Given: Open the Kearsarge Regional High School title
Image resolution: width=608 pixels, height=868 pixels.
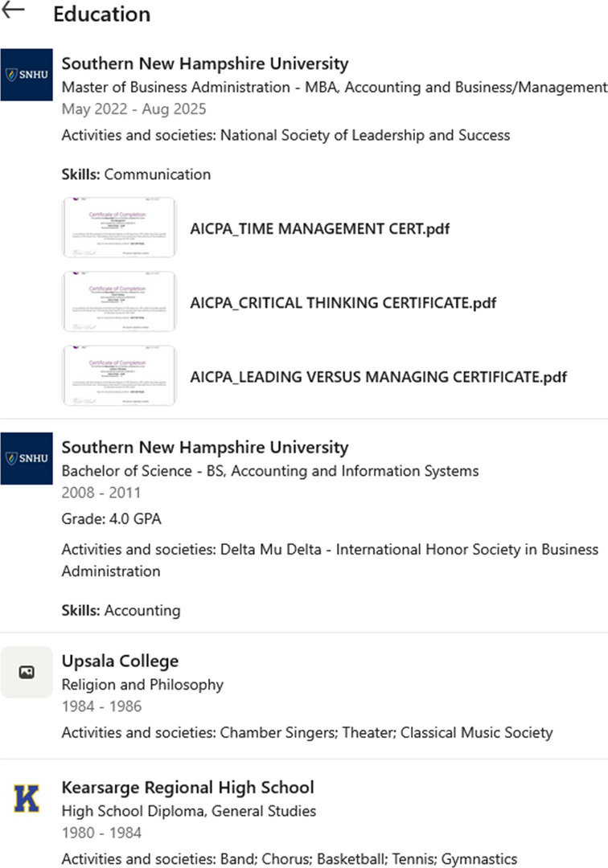Looking at the screenshot, I should 187,788.
